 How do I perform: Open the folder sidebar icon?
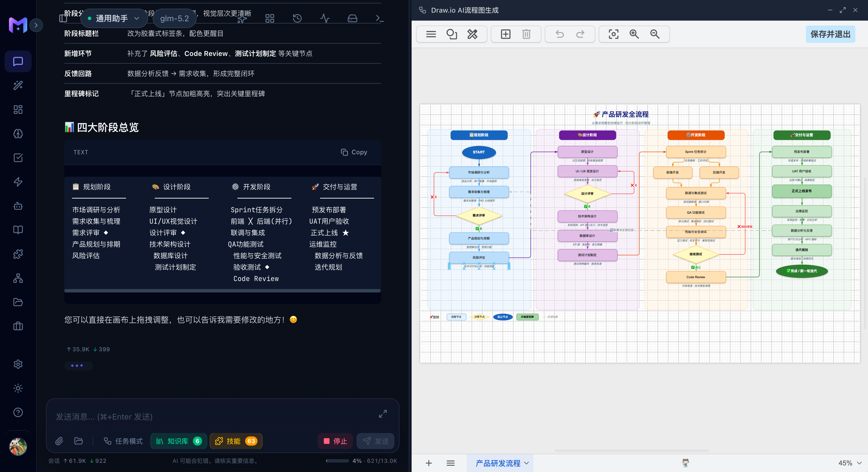tap(18, 302)
